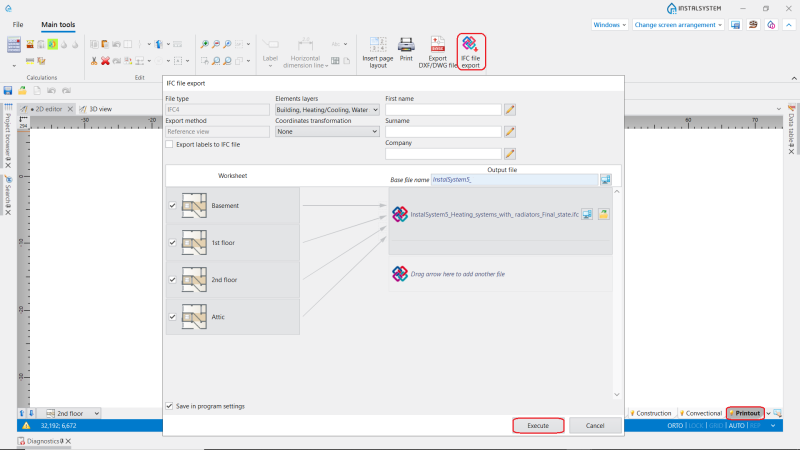Uncheck the Attic worksheet checkbox
The height and width of the screenshot is (450, 800).
172,317
